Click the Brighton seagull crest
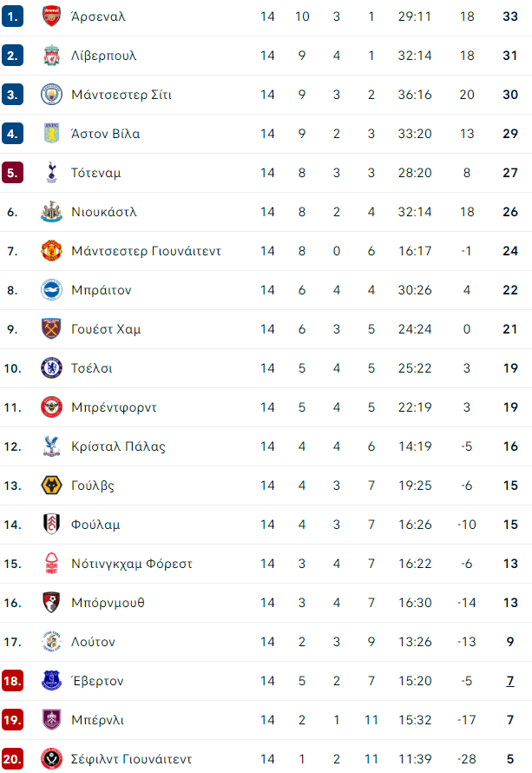The height and width of the screenshot is (773, 532). point(51,290)
